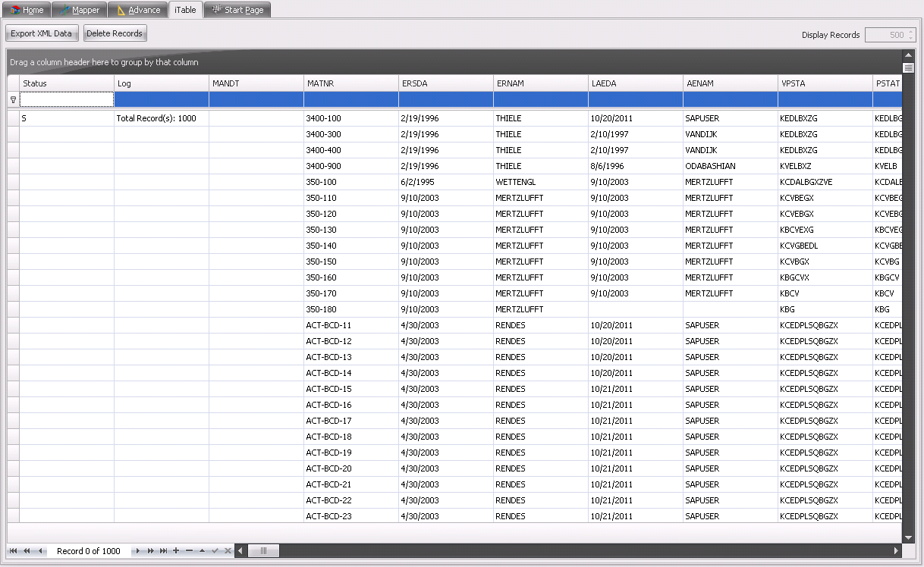Click 'Record 0 of 1000' navigator text
This screenshot has height=567, width=924.
89,551
